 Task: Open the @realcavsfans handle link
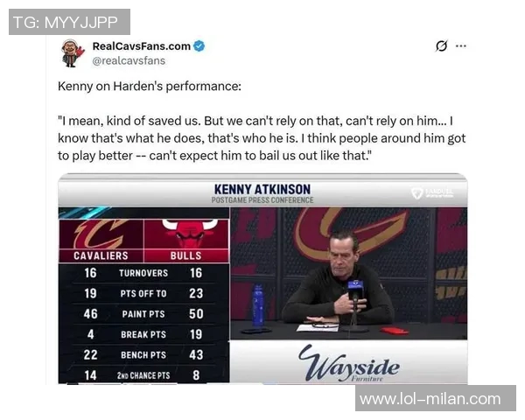(129, 60)
